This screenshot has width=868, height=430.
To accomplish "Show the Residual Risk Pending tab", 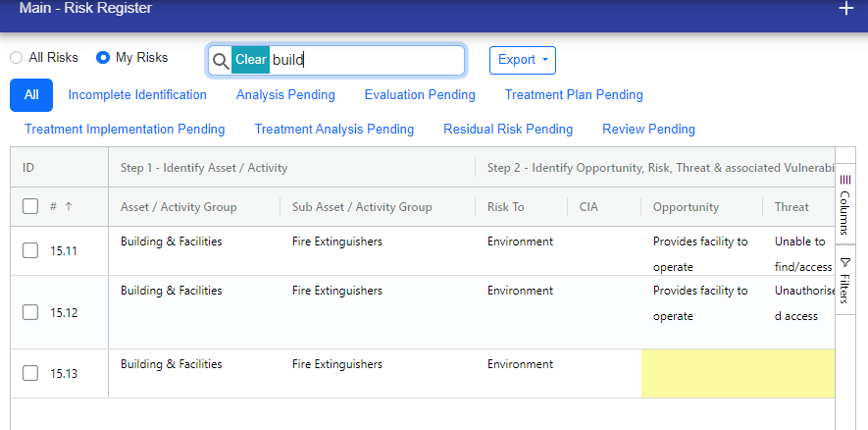I will (x=508, y=130).
